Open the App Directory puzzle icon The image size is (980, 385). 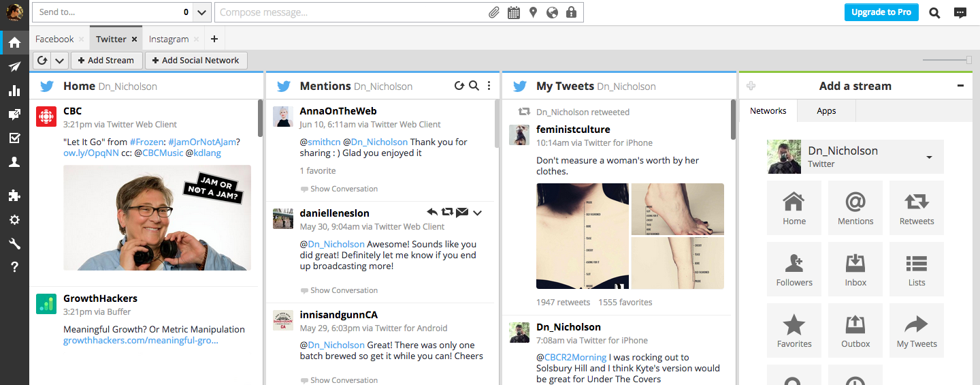(x=14, y=196)
